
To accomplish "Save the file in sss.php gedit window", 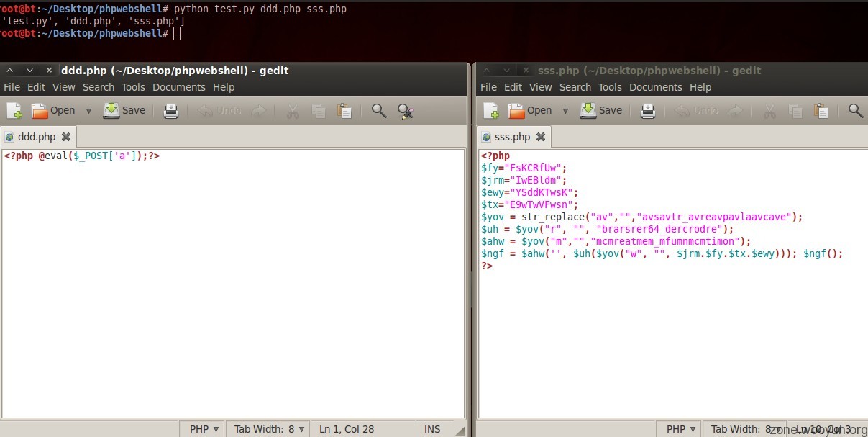I will click(601, 110).
